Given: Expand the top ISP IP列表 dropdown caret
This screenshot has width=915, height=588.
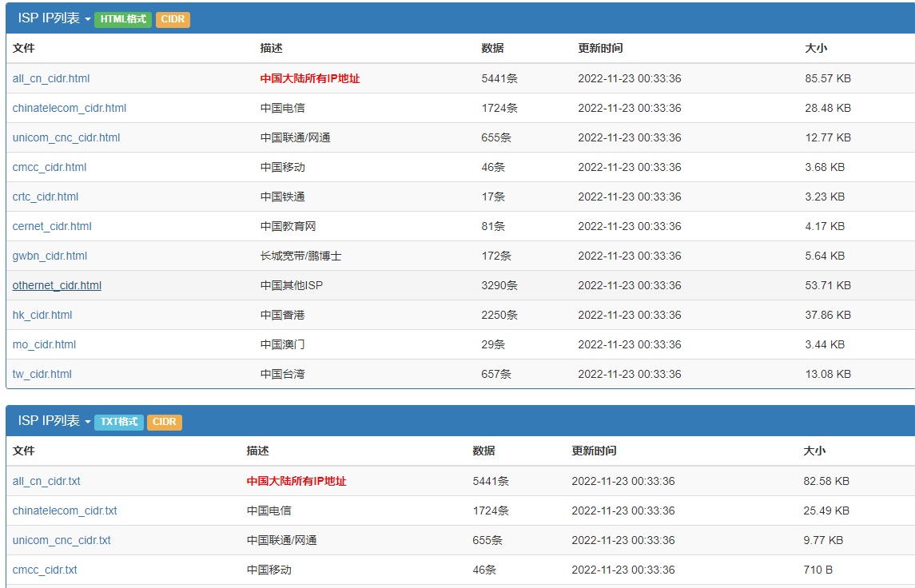Looking at the screenshot, I should pyautogui.click(x=87, y=19).
